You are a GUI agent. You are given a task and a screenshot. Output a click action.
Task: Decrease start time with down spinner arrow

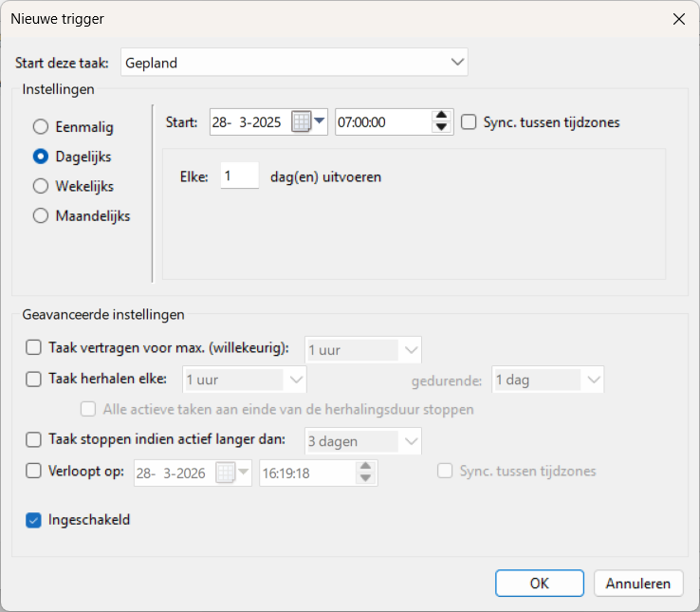pos(441,127)
